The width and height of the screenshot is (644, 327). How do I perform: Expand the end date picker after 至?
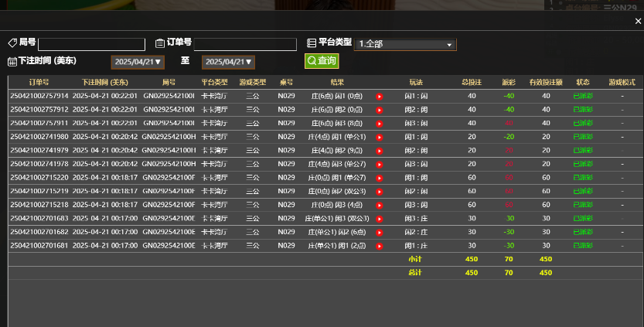pyautogui.click(x=228, y=62)
